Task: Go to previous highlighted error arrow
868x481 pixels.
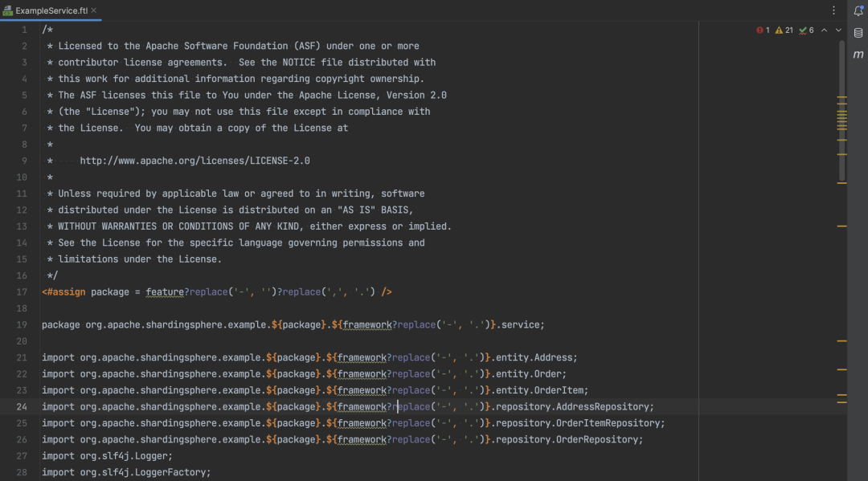Action: point(825,31)
